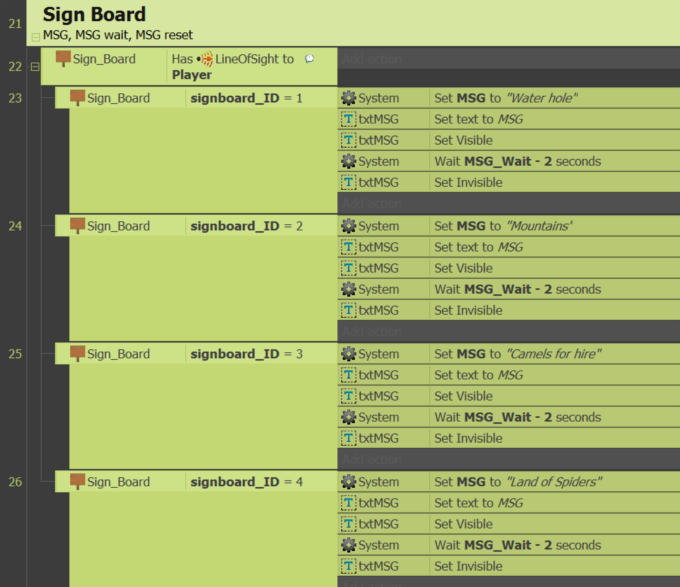This screenshot has width=680, height=587.
Task: Click the LineOfSight behavior icon
Action: coord(207,59)
